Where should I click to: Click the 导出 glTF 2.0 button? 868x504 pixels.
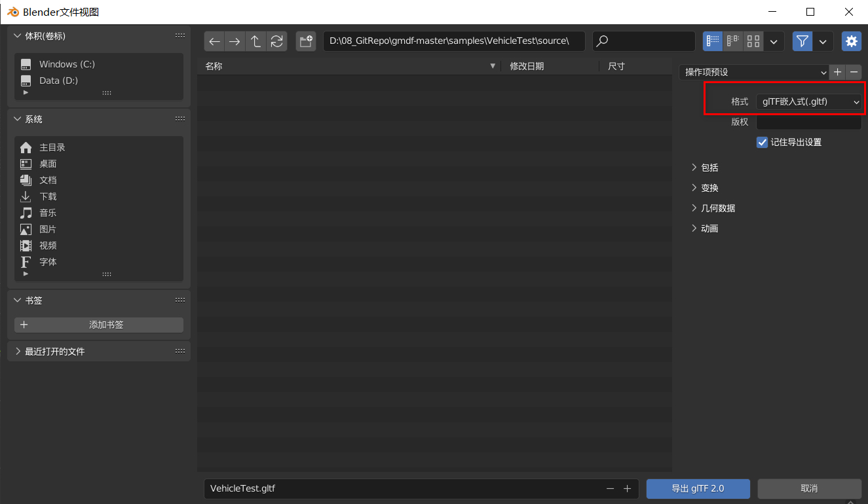[698, 488]
